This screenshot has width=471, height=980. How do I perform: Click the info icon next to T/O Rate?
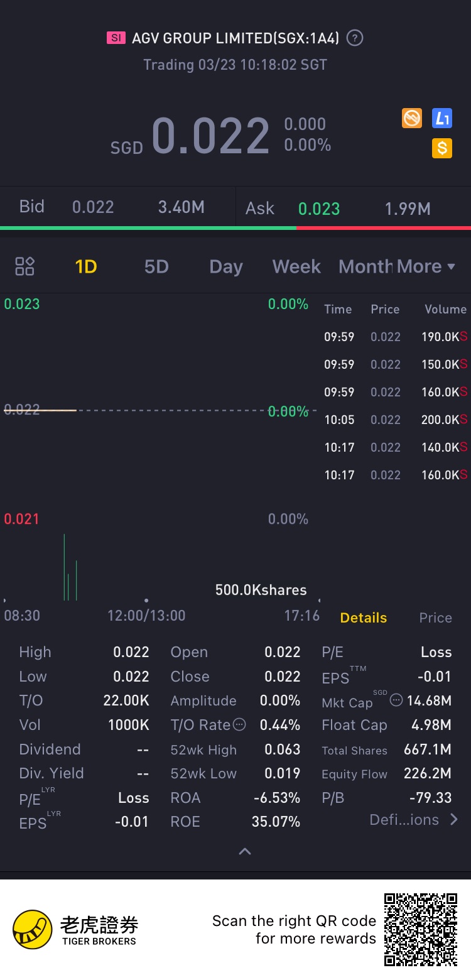coord(239,725)
